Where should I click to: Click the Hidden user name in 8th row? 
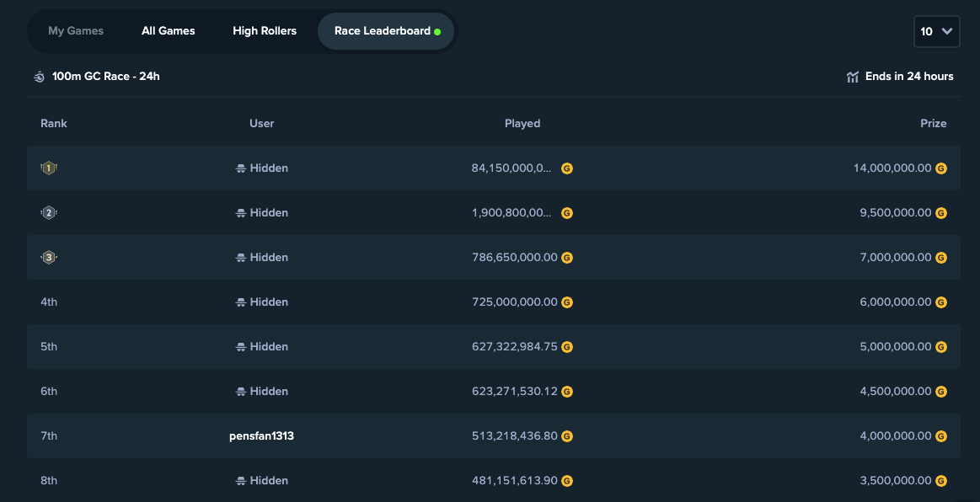[269, 480]
